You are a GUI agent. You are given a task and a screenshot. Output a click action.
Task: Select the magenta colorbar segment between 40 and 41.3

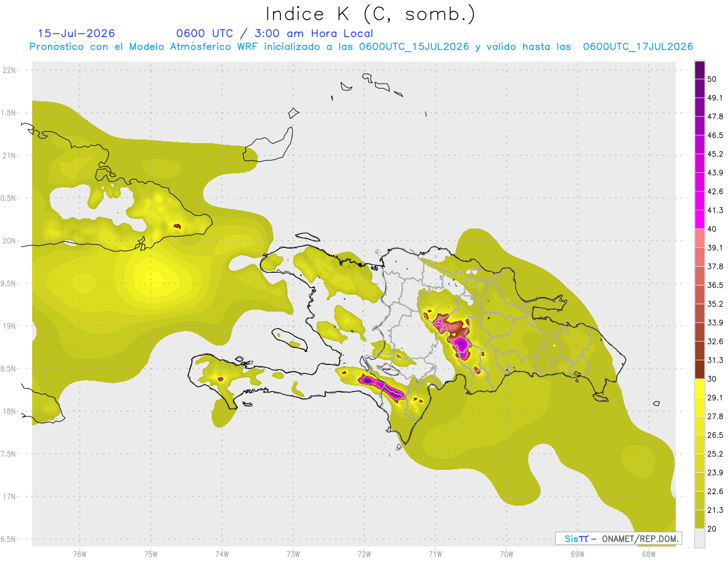tap(700, 220)
